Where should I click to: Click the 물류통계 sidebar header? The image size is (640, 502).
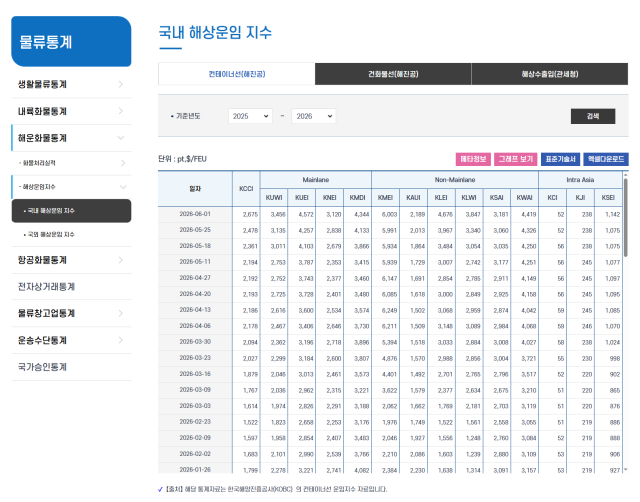71,41
